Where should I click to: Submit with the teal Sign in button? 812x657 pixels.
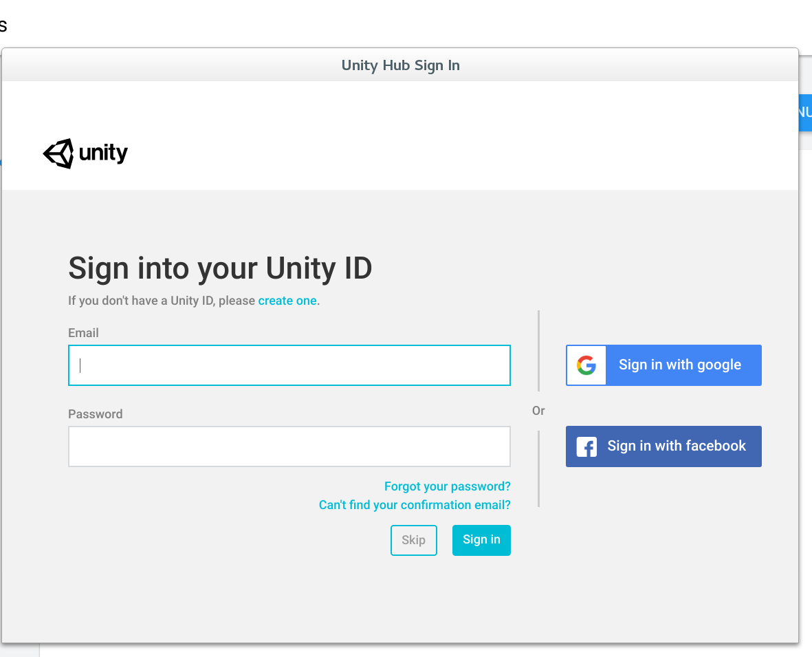(481, 540)
